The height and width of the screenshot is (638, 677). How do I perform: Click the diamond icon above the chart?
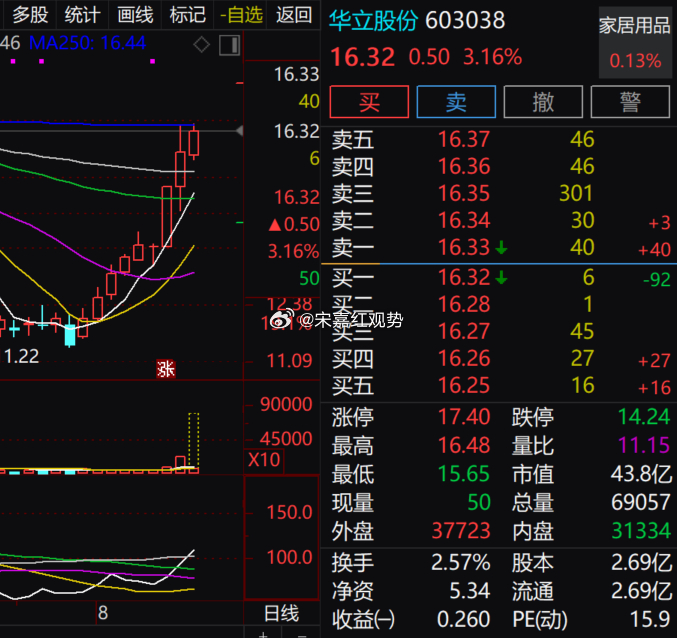pyautogui.click(x=202, y=44)
